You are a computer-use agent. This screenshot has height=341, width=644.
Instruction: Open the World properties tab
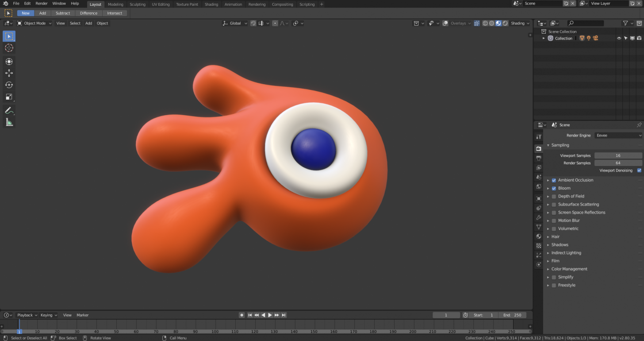(538, 186)
